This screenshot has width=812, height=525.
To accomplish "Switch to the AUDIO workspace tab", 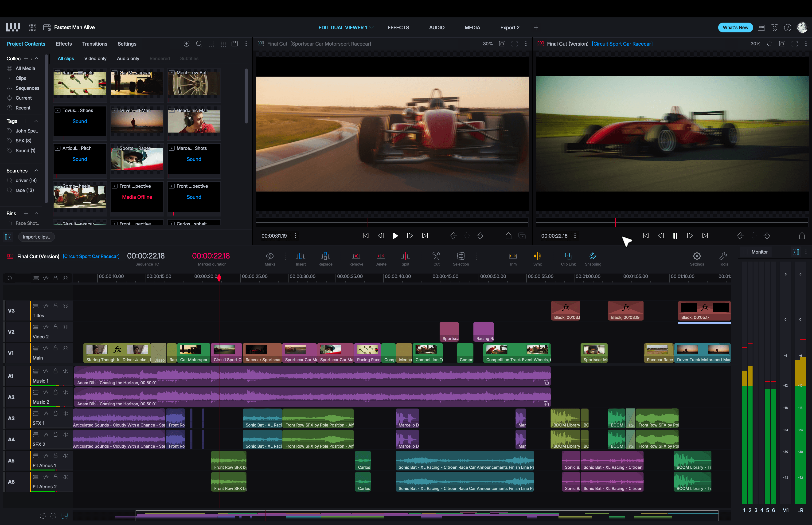I will (x=437, y=28).
